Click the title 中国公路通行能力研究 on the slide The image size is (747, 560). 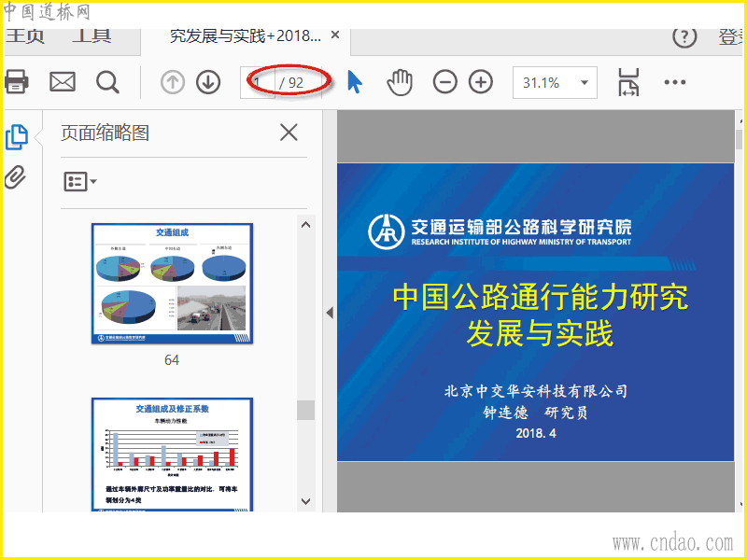(541, 297)
